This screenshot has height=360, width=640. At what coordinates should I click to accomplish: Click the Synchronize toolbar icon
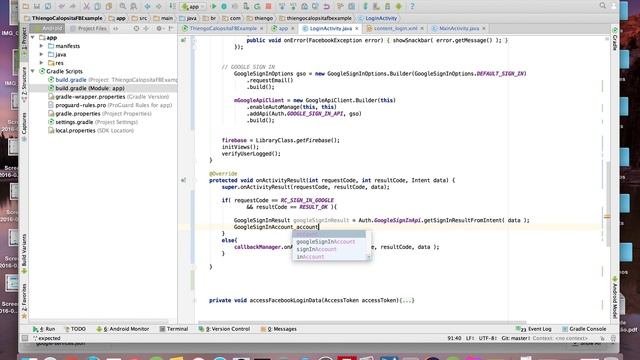click(48, 6)
